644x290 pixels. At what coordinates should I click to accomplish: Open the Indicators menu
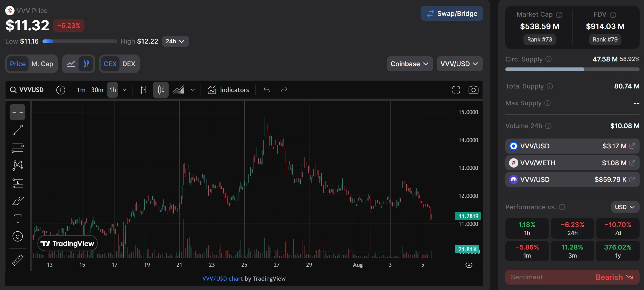click(x=228, y=90)
